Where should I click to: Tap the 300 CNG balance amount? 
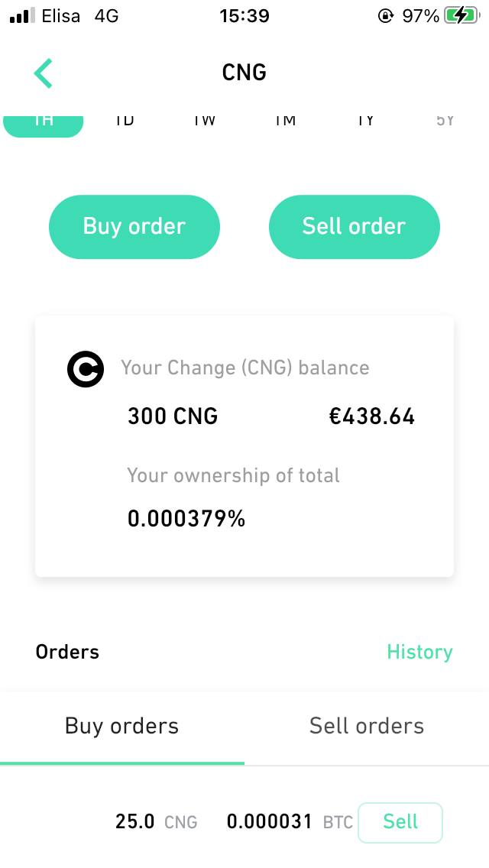click(173, 416)
